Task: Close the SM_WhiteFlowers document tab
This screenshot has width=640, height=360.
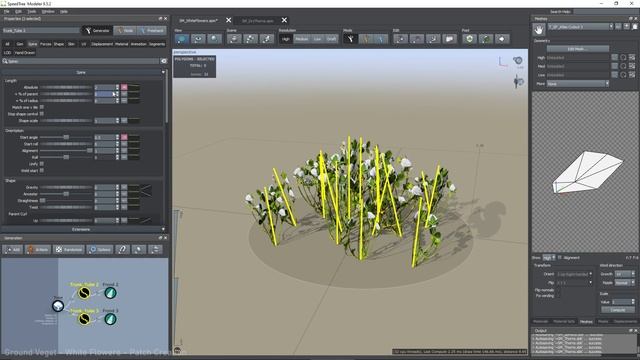Action: (229, 20)
